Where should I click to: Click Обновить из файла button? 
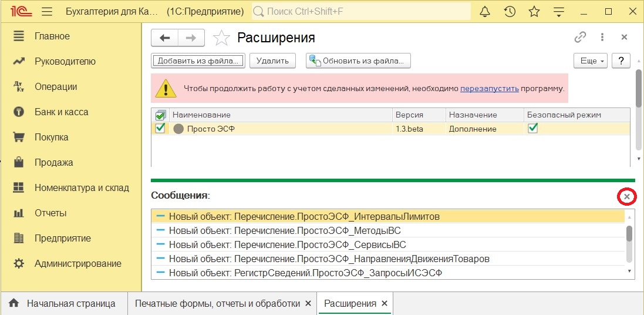coord(358,61)
